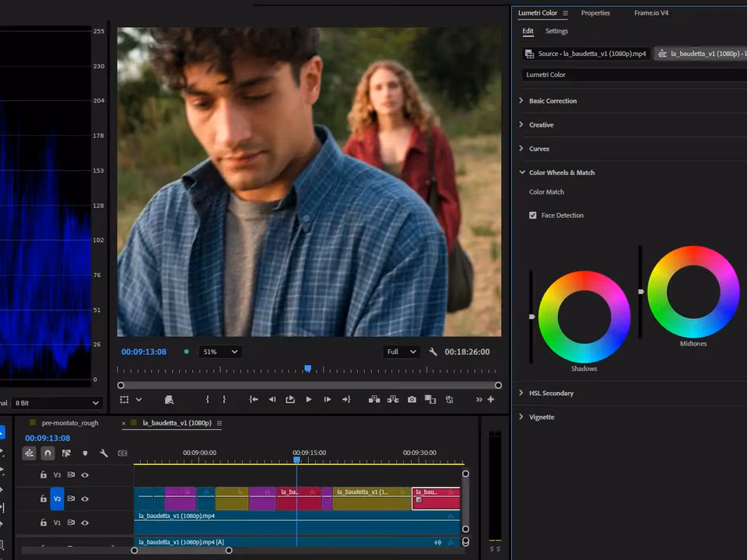Switch to the Properties tab

tap(595, 13)
